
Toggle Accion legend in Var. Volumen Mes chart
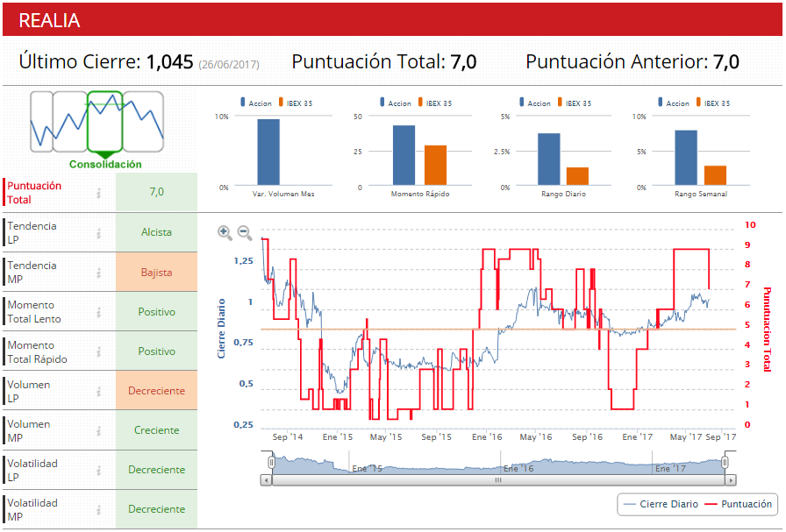pyautogui.click(x=255, y=103)
